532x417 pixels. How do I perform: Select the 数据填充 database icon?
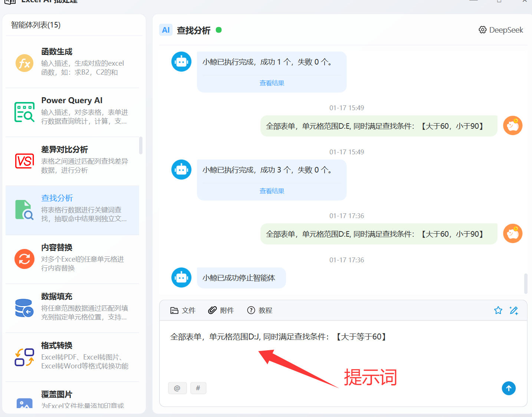pos(24,308)
